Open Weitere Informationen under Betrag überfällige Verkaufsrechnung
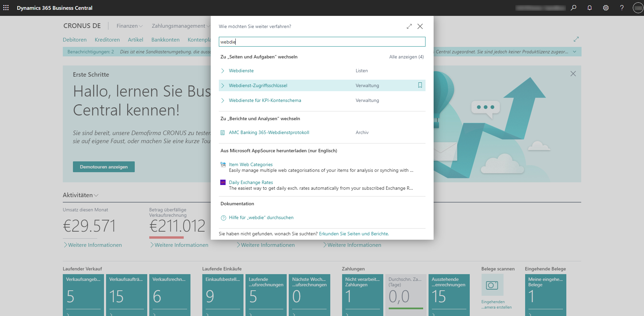Image resolution: width=644 pixels, height=316 pixels. pos(179,245)
